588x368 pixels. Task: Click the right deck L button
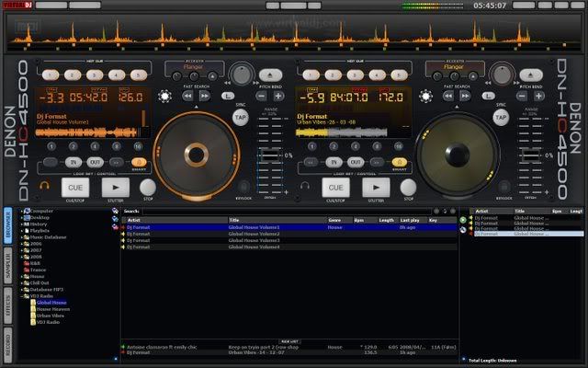click(488, 96)
